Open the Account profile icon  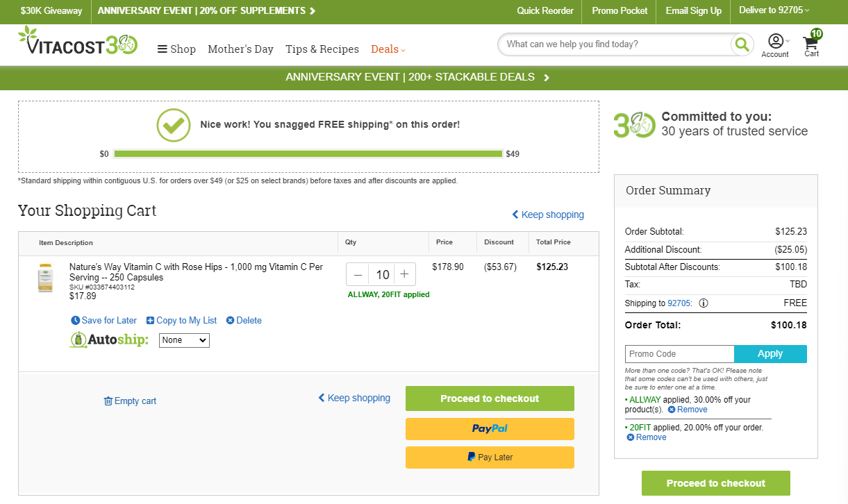tap(776, 46)
